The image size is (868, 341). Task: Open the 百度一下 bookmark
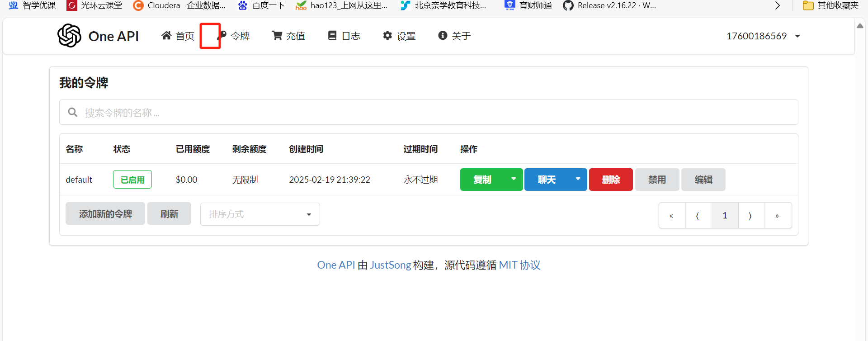[x=262, y=5]
